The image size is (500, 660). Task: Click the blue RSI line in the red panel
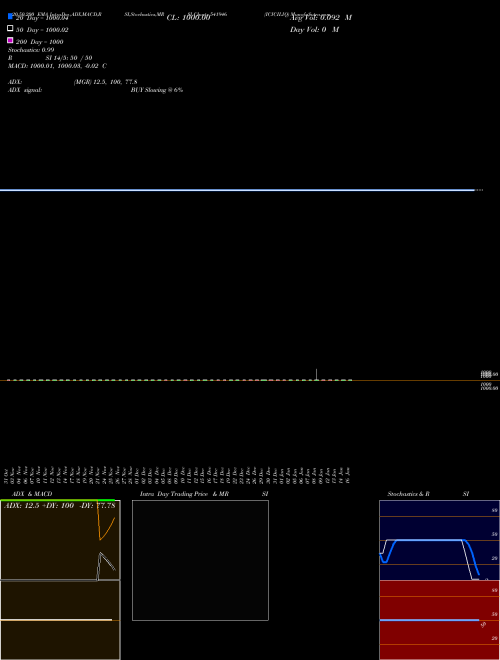click(429, 620)
